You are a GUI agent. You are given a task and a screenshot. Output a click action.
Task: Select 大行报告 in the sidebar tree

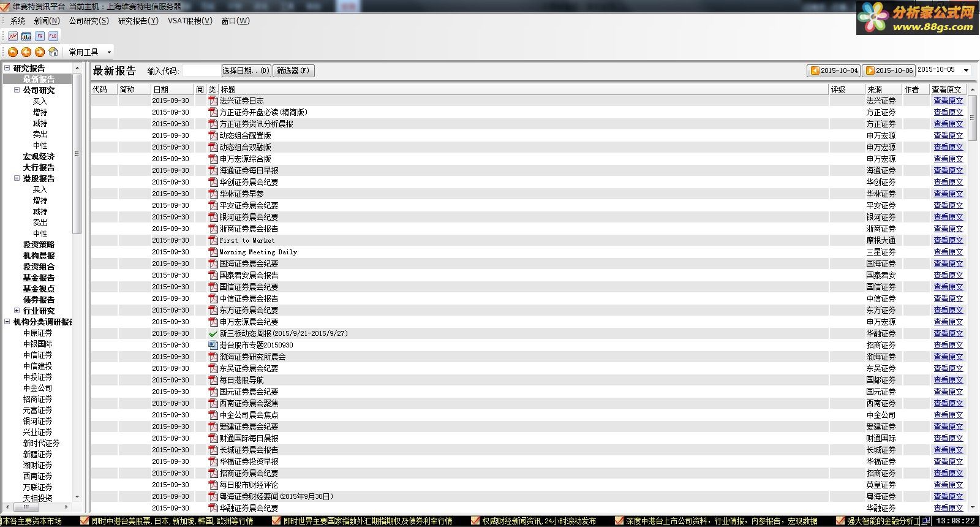coord(39,167)
